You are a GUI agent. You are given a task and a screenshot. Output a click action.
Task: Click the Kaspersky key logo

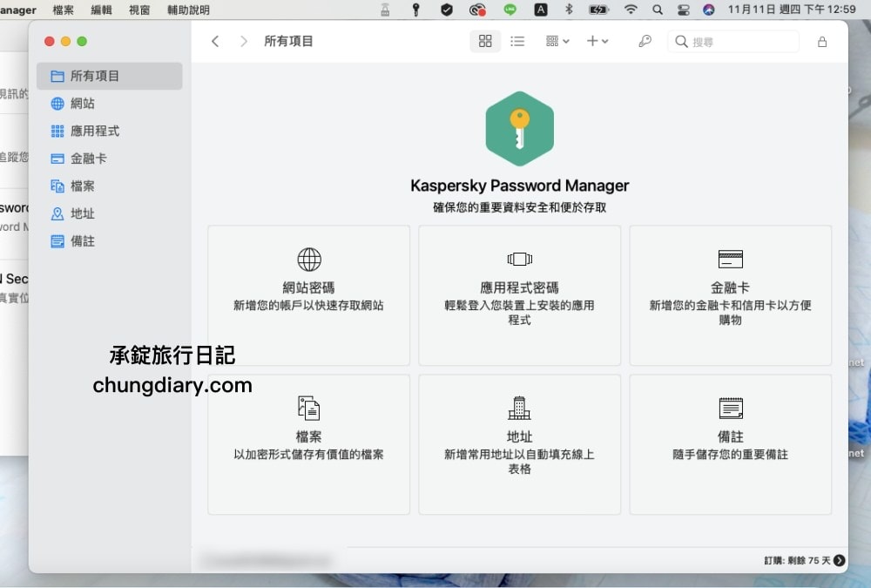coord(519,128)
